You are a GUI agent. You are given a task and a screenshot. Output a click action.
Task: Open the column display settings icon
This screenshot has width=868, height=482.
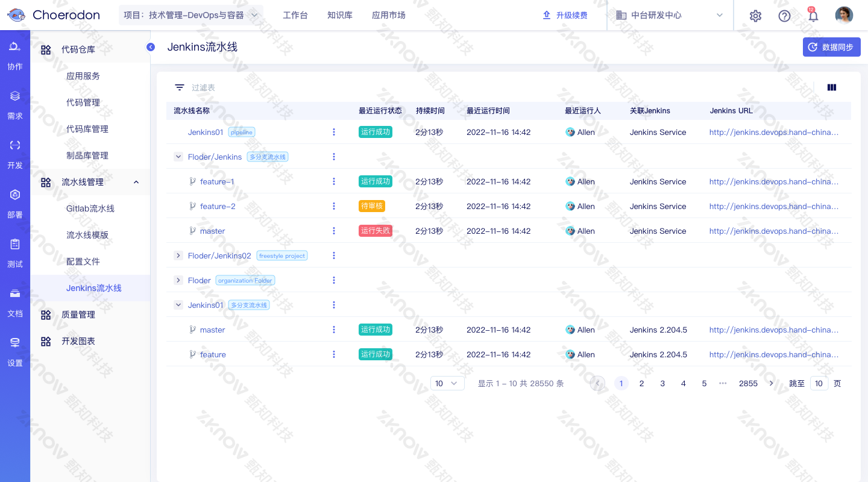[832, 87]
